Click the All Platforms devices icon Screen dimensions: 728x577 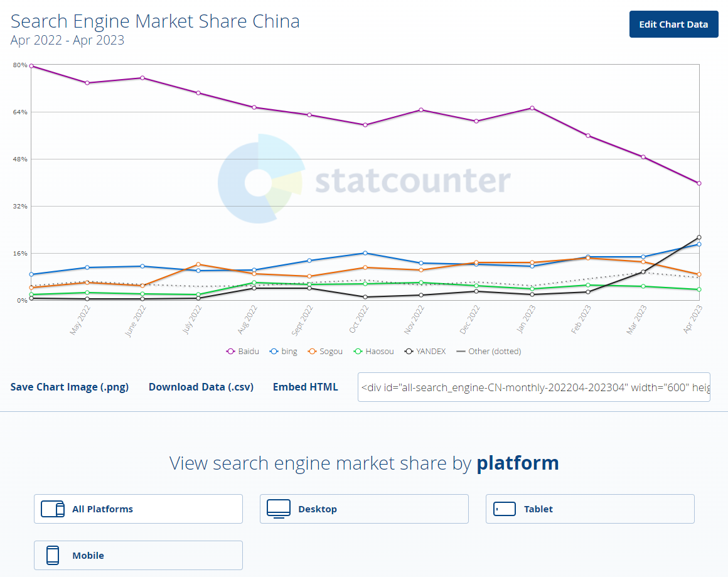53,509
